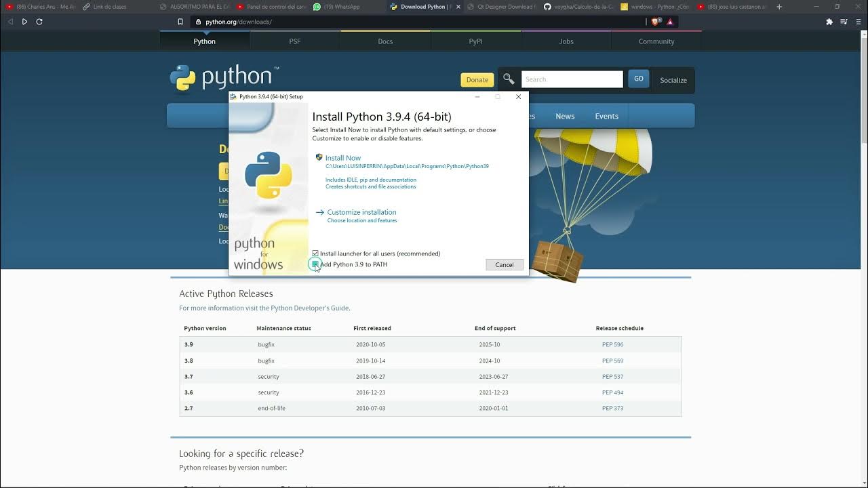This screenshot has height=488, width=868.
Task: Open the Socialize menu
Action: pos(673,80)
